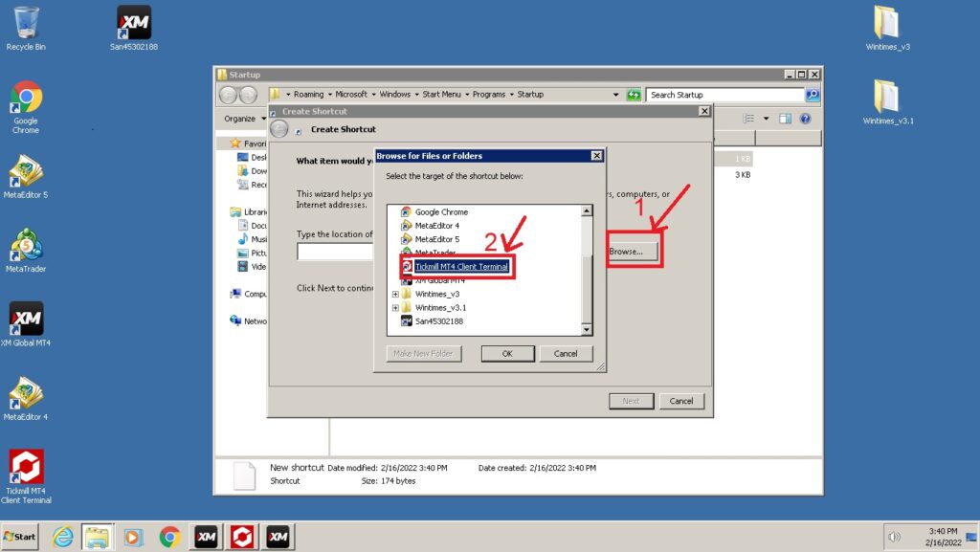This screenshot has width=980, height=552.
Task: Click help icon in Startup window toolbar
Action: coord(805,119)
